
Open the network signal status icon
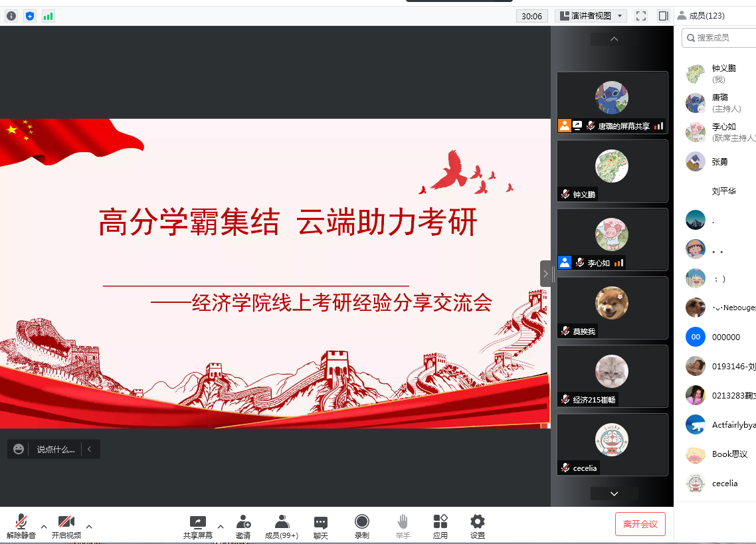[48, 16]
